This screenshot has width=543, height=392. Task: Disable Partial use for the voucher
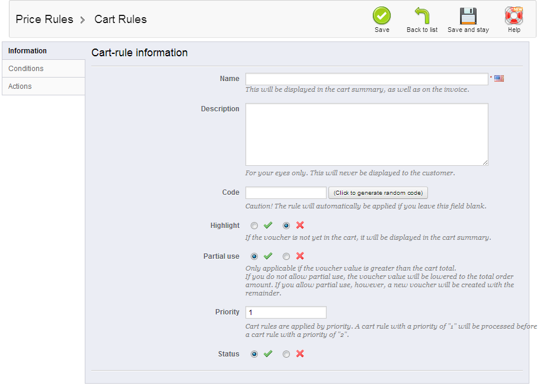[x=286, y=256]
